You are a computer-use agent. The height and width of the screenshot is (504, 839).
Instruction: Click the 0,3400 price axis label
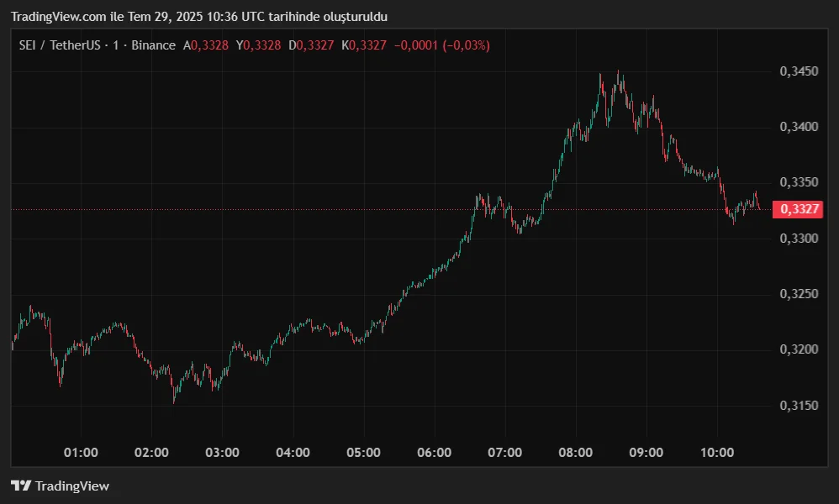tap(799, 127)
